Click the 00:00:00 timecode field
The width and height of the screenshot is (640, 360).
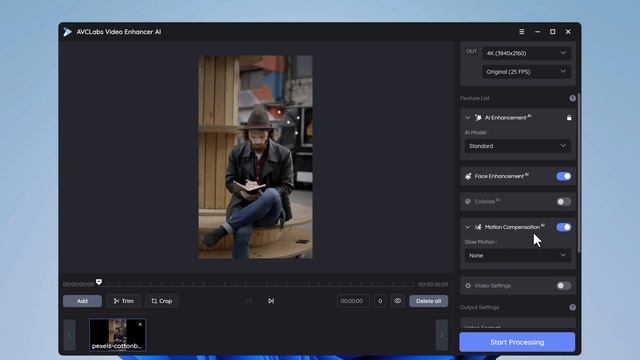[x=353, y=301]
